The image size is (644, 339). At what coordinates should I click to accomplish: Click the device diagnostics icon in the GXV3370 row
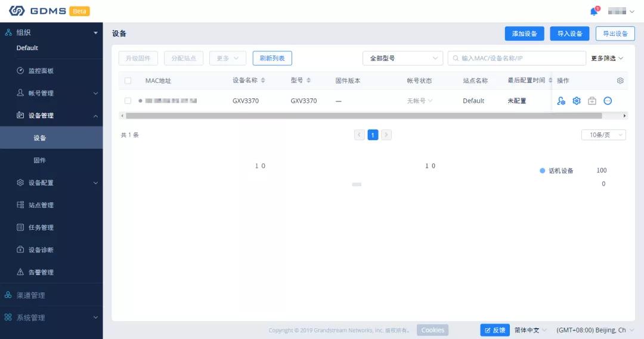click(x=592, y=101)
